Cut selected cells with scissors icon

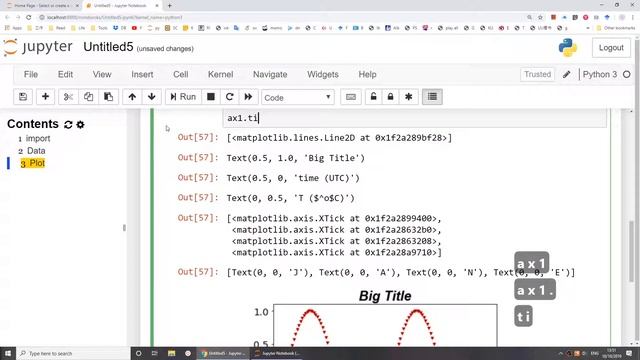coord(68,97)
